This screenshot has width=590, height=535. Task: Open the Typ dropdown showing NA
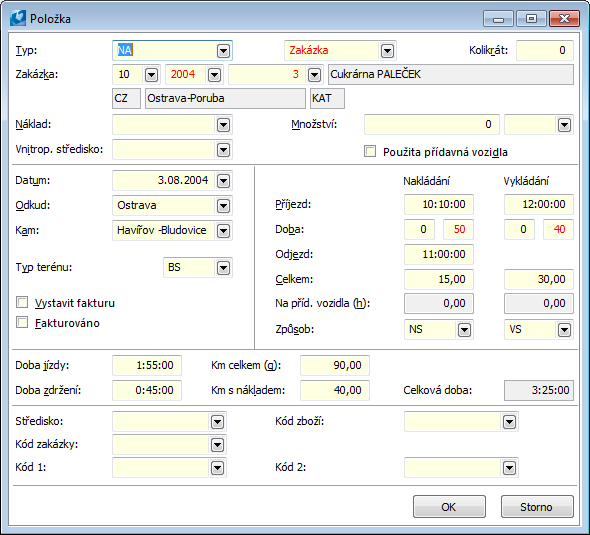[x=223, y=50]
